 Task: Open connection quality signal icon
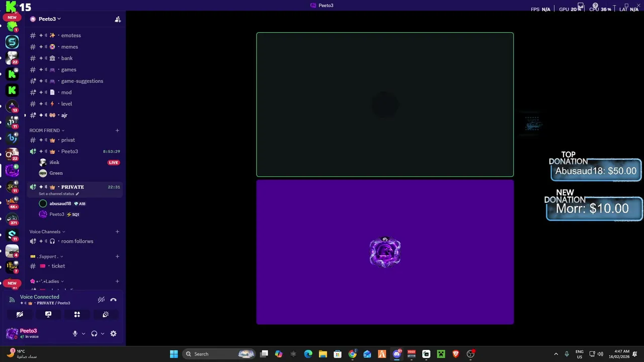12,300
